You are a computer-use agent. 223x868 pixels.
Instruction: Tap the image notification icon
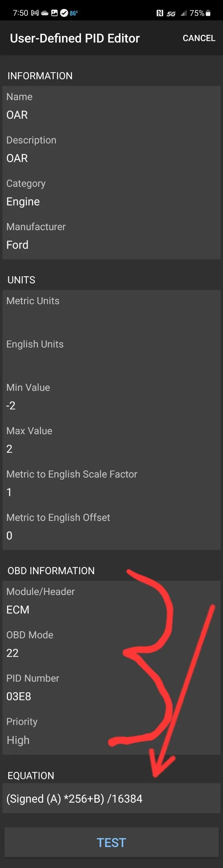coord(54,13)
